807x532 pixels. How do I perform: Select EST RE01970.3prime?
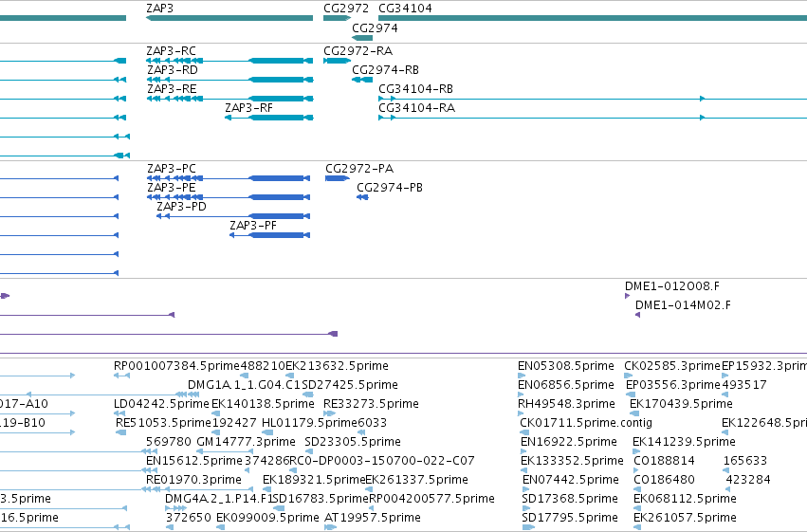point(193,481)
